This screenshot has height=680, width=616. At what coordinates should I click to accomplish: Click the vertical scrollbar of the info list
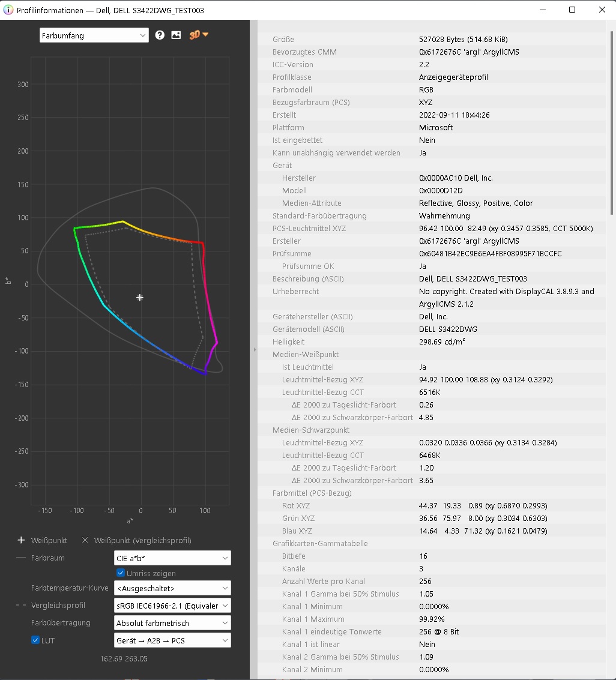click(x=612, y=124)
